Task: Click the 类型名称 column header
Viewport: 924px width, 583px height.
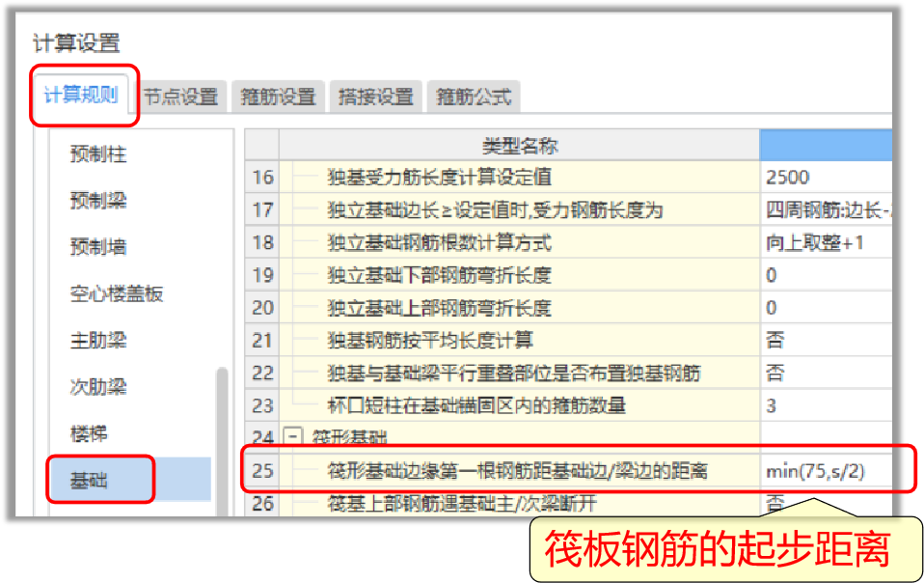Action: coord(519,145)
